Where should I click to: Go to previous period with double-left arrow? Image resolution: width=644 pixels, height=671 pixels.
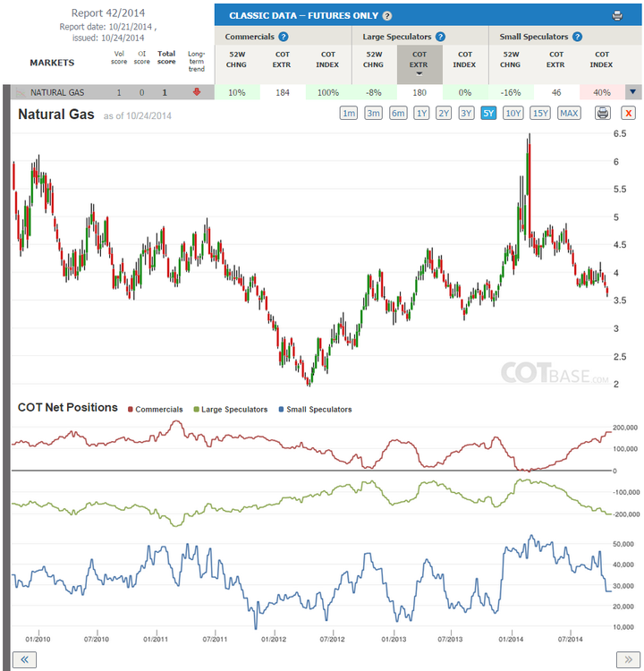pyautogui.click(x=24, y=659)
